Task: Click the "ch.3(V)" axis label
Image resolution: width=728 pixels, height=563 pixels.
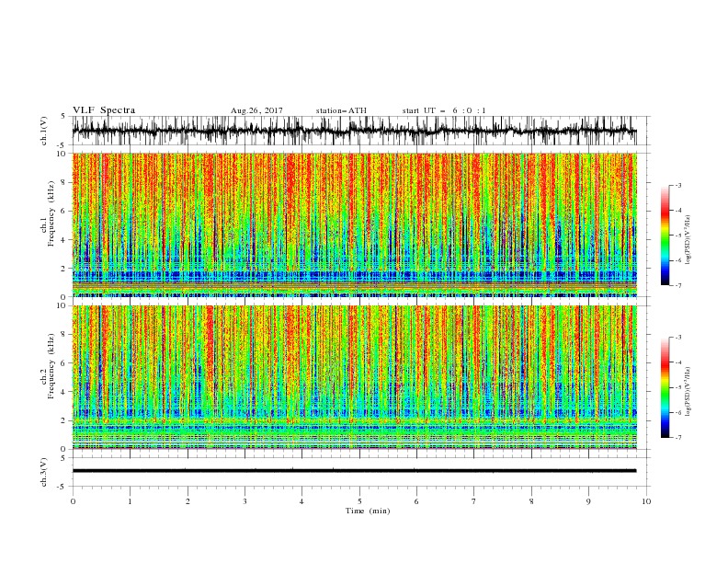Action: pos(44,472)
